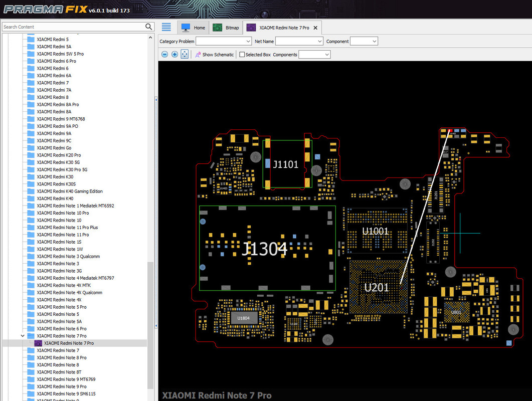Screen dimensions: 532x401
Task: Click the search magnifier icon
Action: [x=148, y=27]
